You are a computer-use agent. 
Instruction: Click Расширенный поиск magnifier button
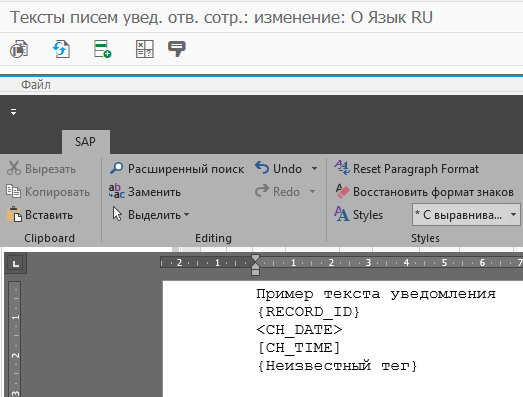(177, 169)
